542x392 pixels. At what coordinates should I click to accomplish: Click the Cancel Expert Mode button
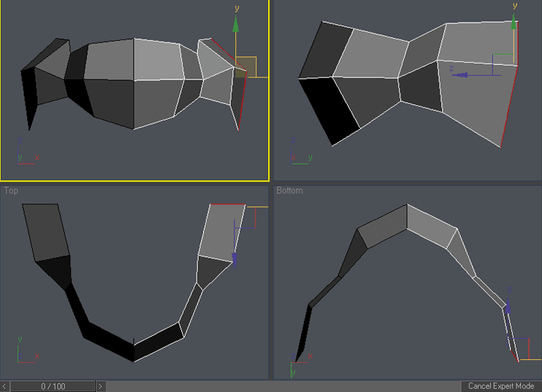500,385
